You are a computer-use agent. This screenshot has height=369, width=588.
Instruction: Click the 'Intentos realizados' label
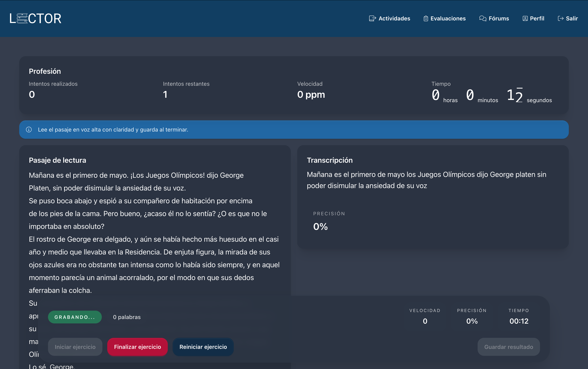click(53, 84)
